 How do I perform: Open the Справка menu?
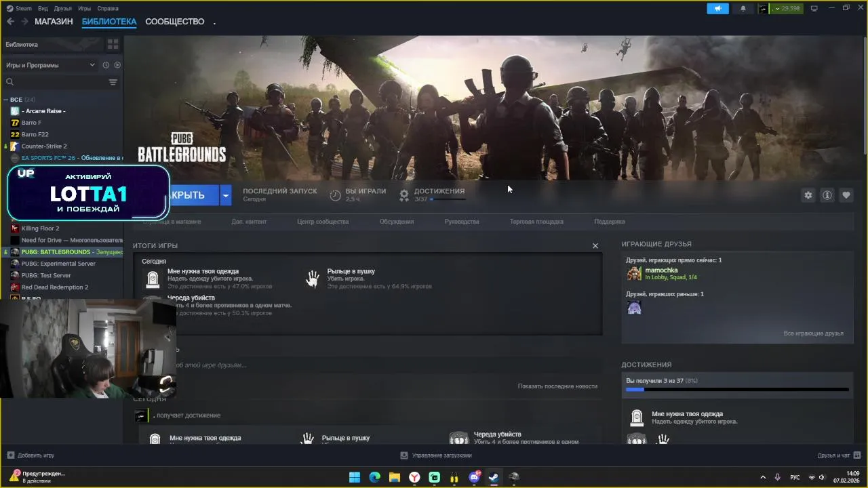108,8
